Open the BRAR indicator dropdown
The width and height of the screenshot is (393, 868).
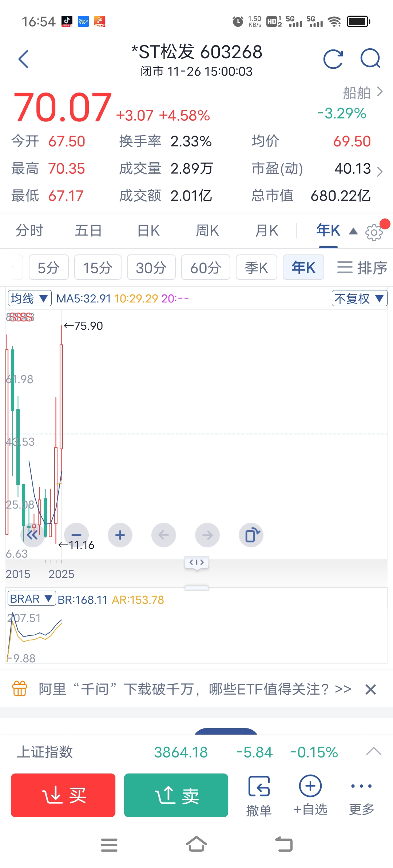[x=31, y=599]
